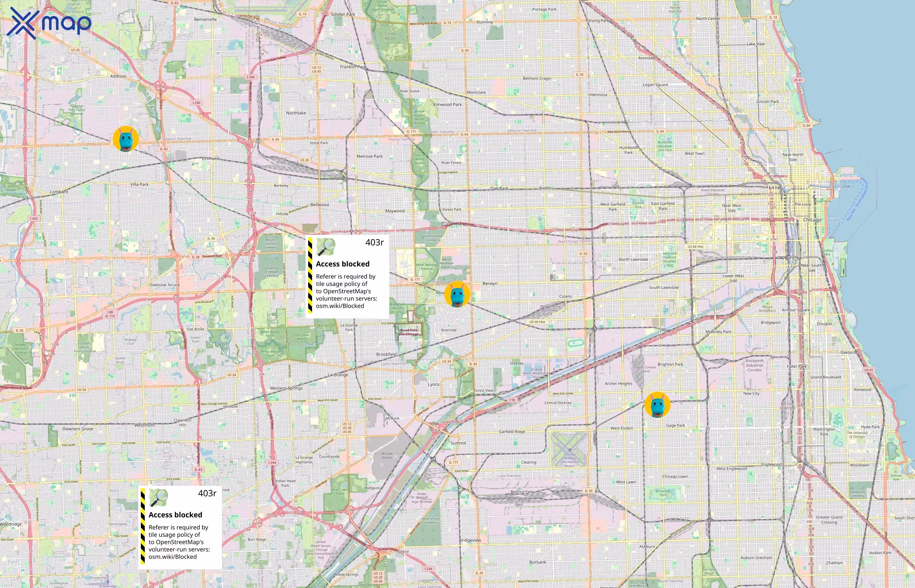The width and height of the screenshot is (915, 588).
Task: Select the McKinley Park label
Action: pos(718,332)
